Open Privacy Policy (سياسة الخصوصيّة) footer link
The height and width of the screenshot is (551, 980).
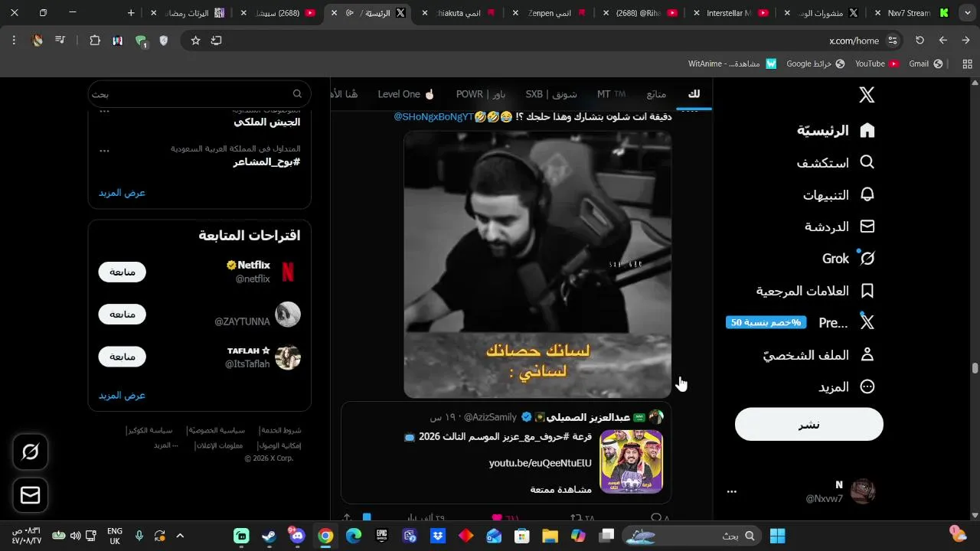pos(216,430)
